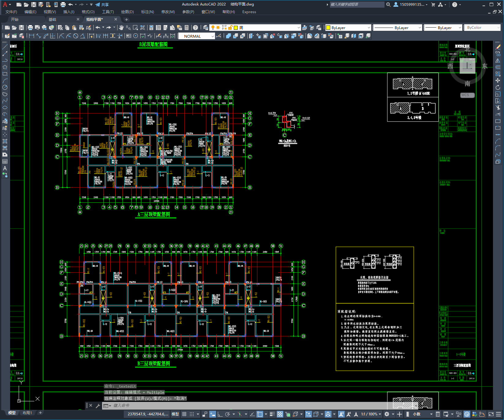Select the Linear dimension tool
The image size is (504, 420).
(31, 36)
